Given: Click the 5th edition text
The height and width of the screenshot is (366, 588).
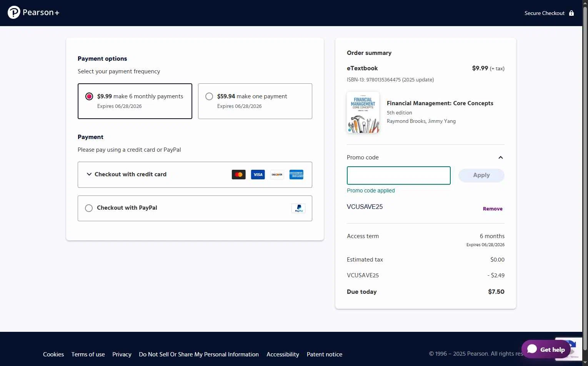Looking at the screenshot, I should (x=400, y=113).
